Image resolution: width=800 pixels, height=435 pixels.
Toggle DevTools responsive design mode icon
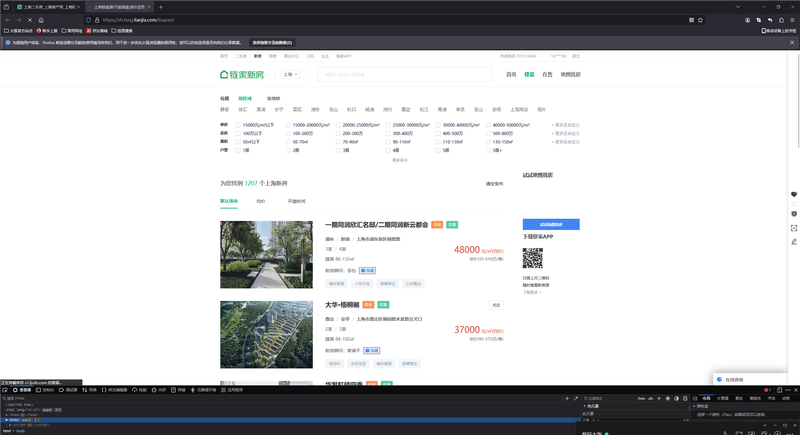[779, 390]
